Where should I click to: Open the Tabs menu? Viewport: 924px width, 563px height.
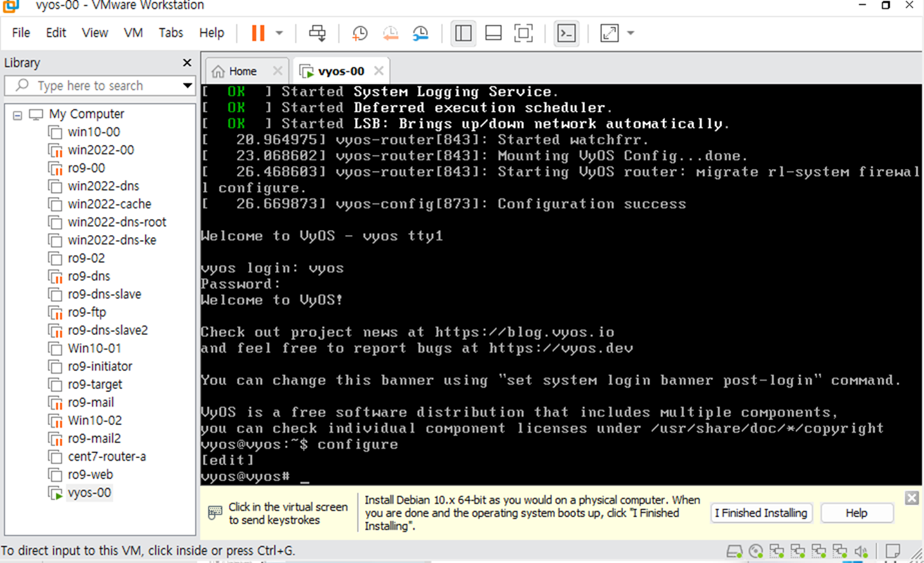[171, 33]
